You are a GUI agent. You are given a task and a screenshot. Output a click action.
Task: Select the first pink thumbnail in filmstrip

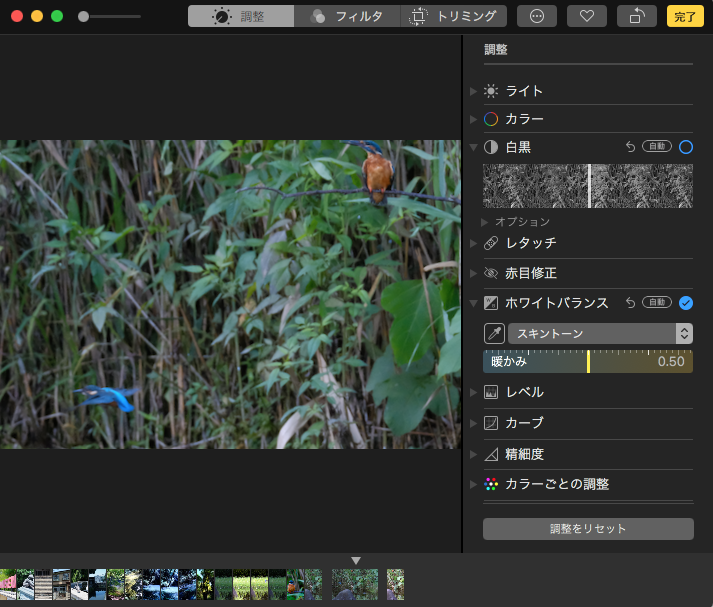point(8,585)
